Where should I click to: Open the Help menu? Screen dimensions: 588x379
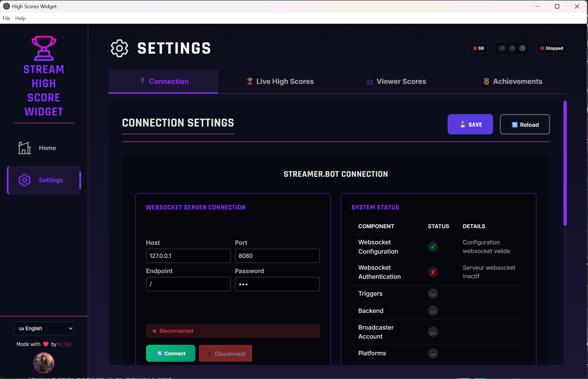pos(20,18)
